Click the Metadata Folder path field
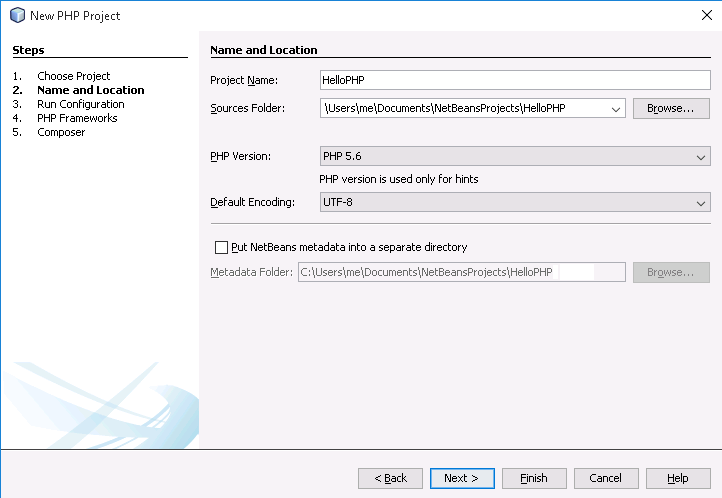 [461, 272]
